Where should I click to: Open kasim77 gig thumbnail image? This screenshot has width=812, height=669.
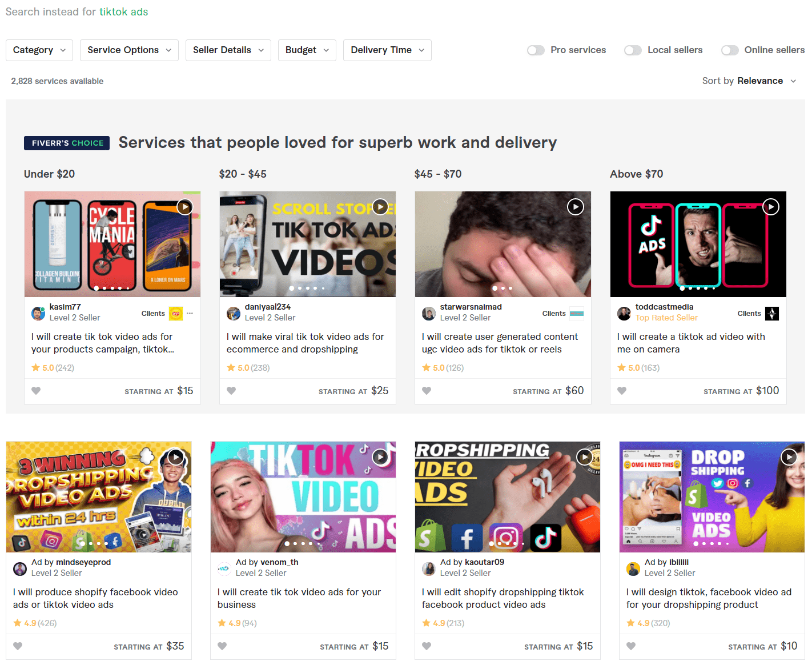(x=112, y=244)
